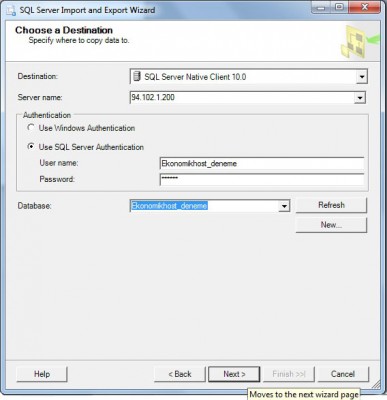Minimize the wizard window

pyautogui.click(x=321, y=7)
